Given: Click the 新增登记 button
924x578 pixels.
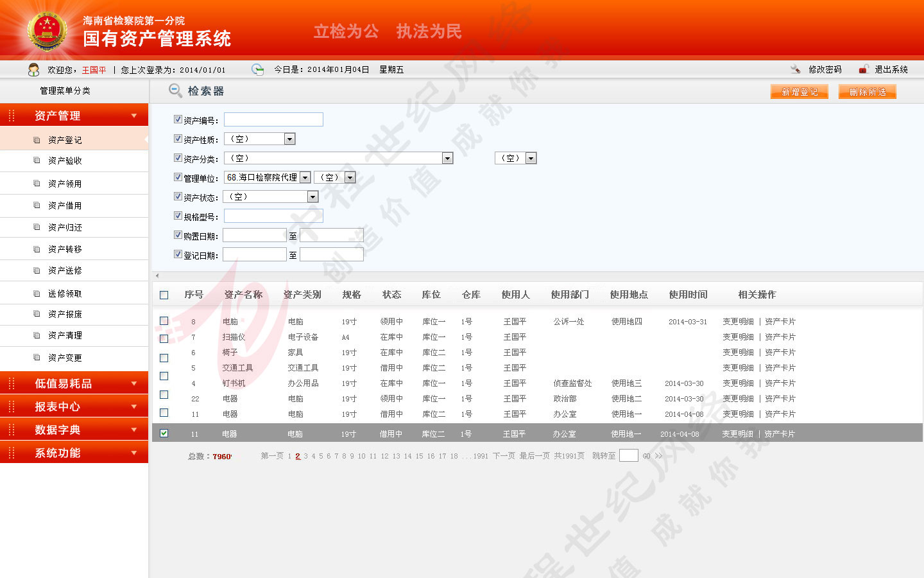Looking at the screenshot, I should 799,91.
